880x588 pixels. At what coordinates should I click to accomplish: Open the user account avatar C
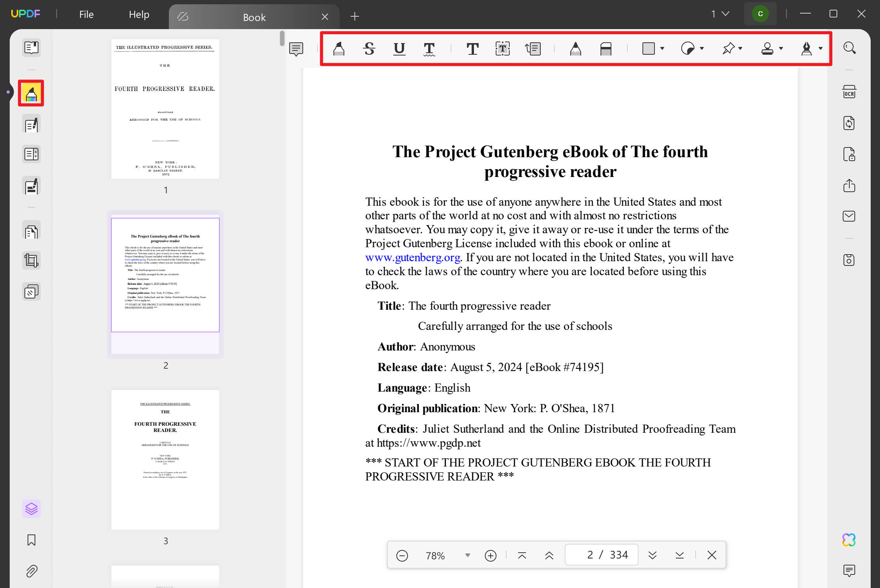760,14
